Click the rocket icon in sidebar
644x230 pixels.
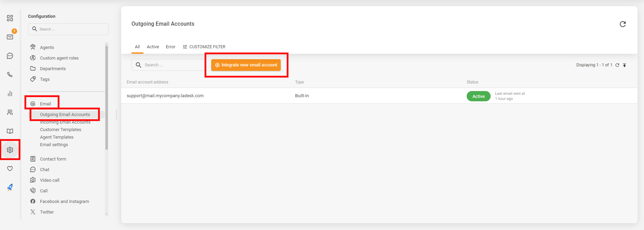pyautogui.click(x=10, y=187)
